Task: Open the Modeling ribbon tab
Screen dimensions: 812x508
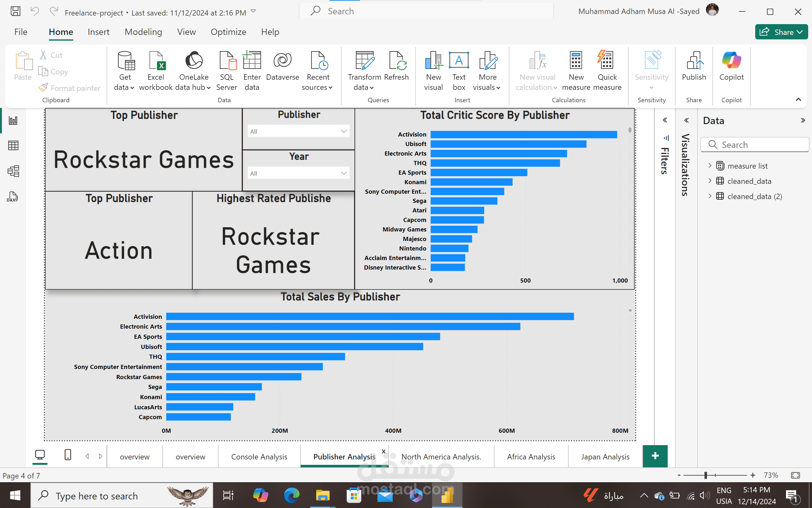Action: click(143, 32)
